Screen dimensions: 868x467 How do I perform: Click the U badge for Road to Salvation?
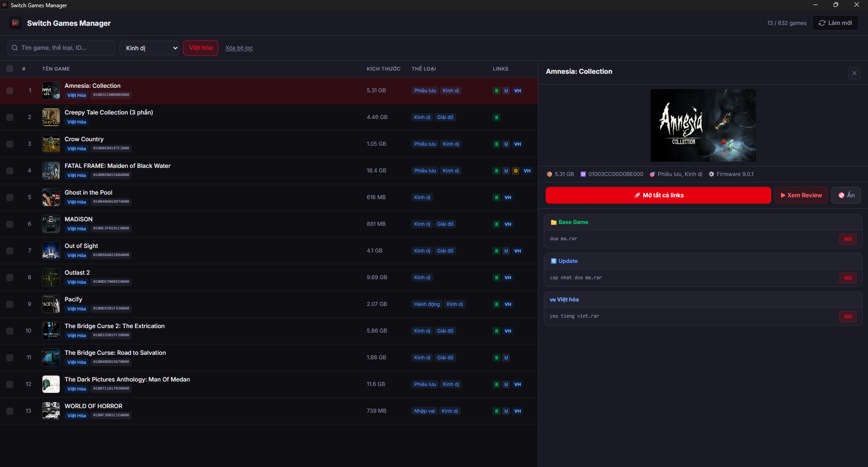pyautogui.click(x=506, y=357)
